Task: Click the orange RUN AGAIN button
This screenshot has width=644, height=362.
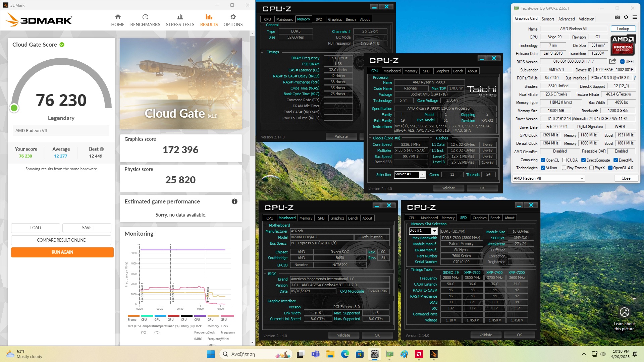Action: tap(62, 252)
